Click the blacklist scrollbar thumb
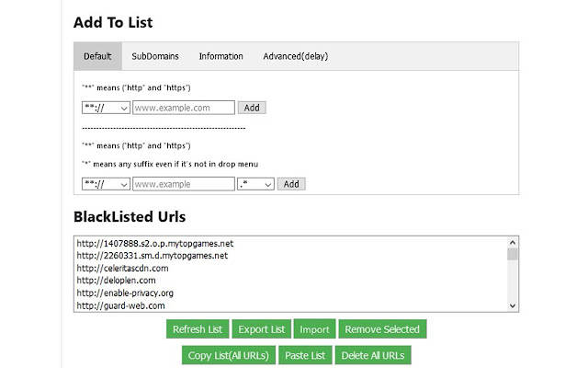 (x=513, y=254)
